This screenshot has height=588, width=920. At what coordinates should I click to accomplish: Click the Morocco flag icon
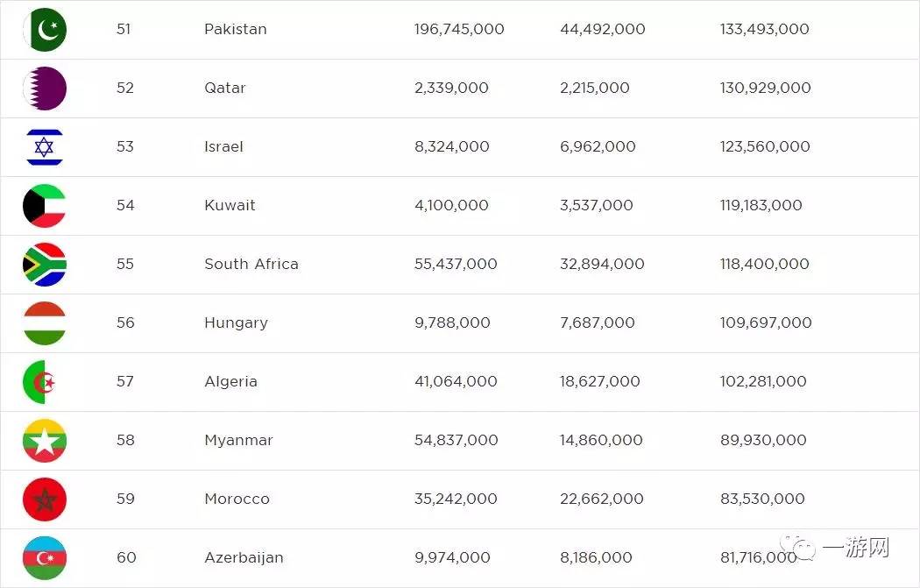44,499
